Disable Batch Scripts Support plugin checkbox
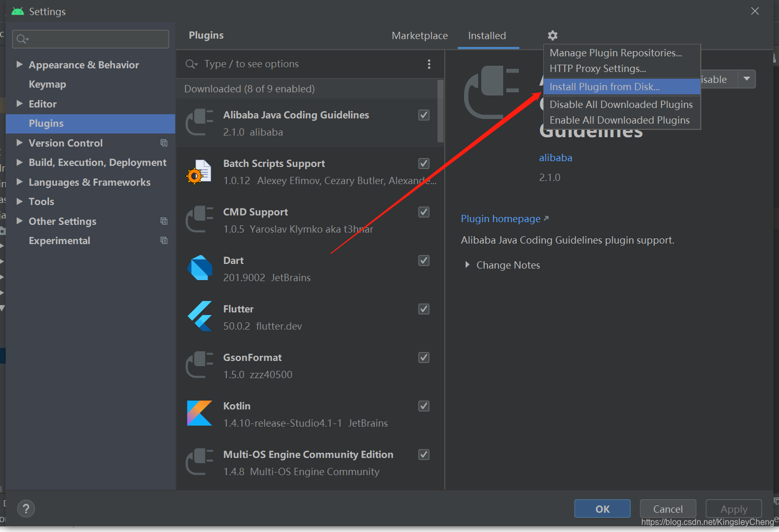The image size is (779, 532). tap(424, 163)
